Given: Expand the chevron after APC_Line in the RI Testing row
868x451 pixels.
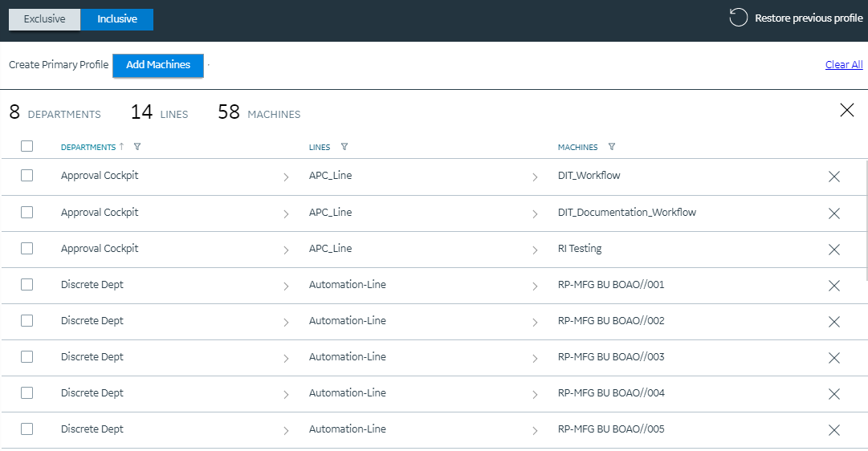Looking at the screenshot, I should point(535,250).
